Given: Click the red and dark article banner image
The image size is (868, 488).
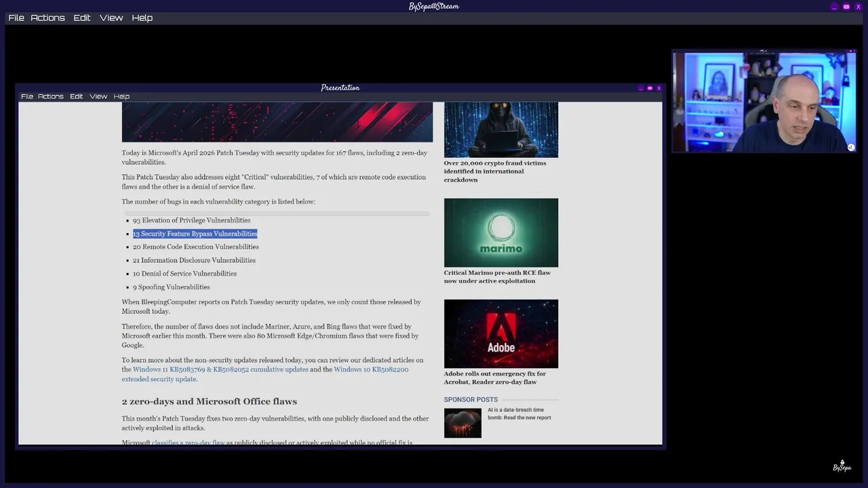Looking at the screenshot, I should coord(277,122).
